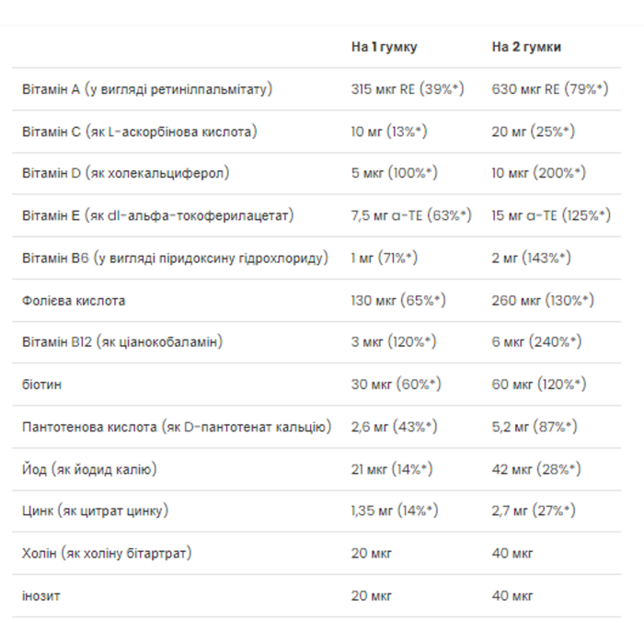644x644 pixels.
Task: Click the біотин row label
Action: coord(41,385)
